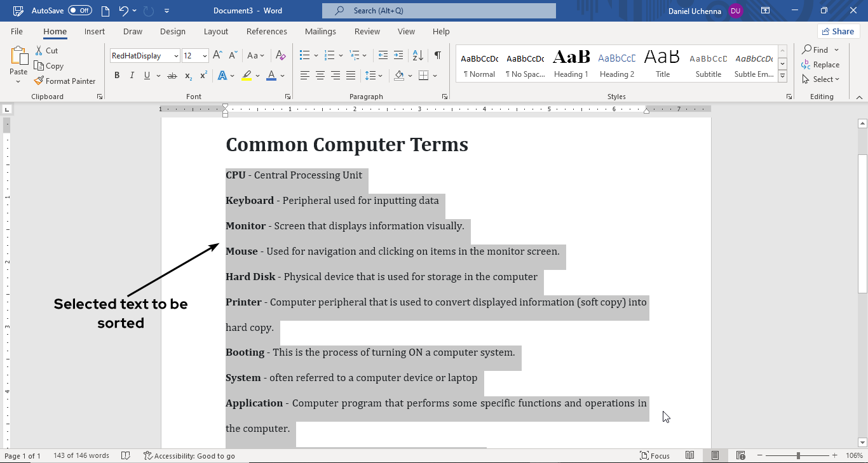Viewport: 868px width, 463px height.
Task: Expand the Styles gallery more arrow
Action: 783,76
